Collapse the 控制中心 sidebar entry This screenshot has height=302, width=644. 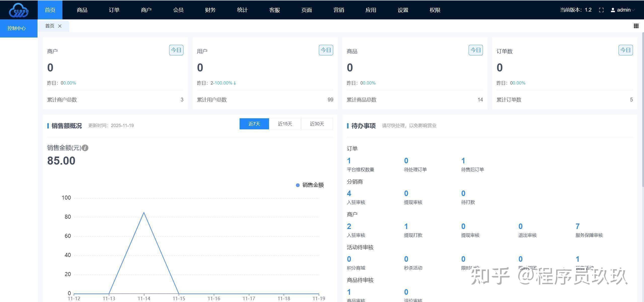pyautogui.click(x=16, y=28)
